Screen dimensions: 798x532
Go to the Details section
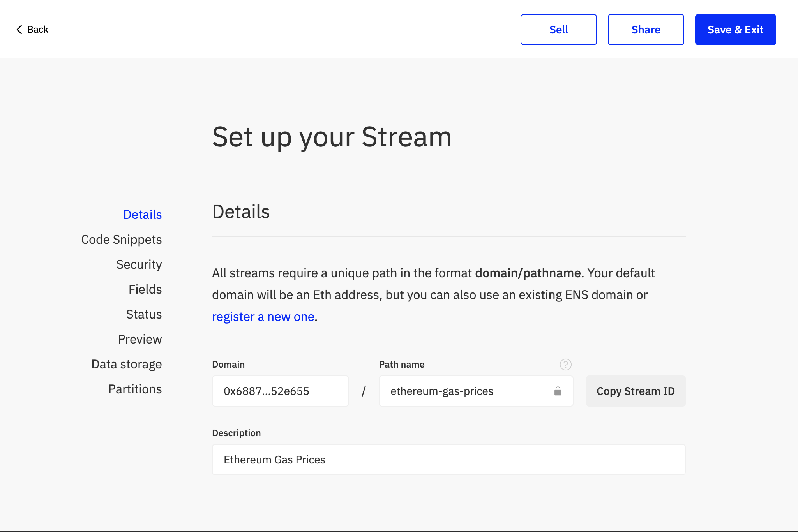click(142, 215)
